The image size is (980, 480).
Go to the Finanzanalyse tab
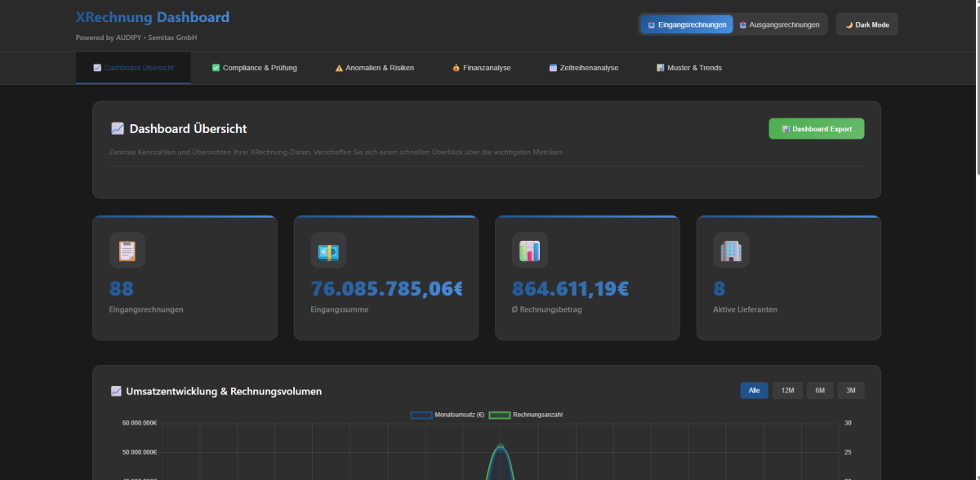(x=481, y=68)
